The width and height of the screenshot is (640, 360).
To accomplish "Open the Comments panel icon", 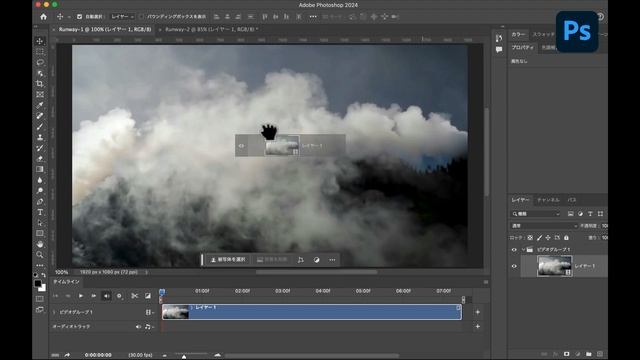I will pos(499,49).
